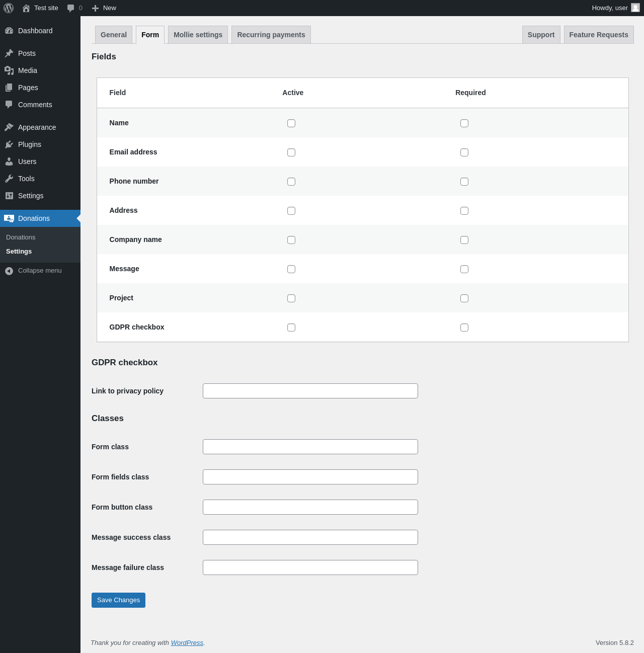This screenshot has width=644, height=653.
Task: Make Phone number field Required
Action: (x=464, y=182)
